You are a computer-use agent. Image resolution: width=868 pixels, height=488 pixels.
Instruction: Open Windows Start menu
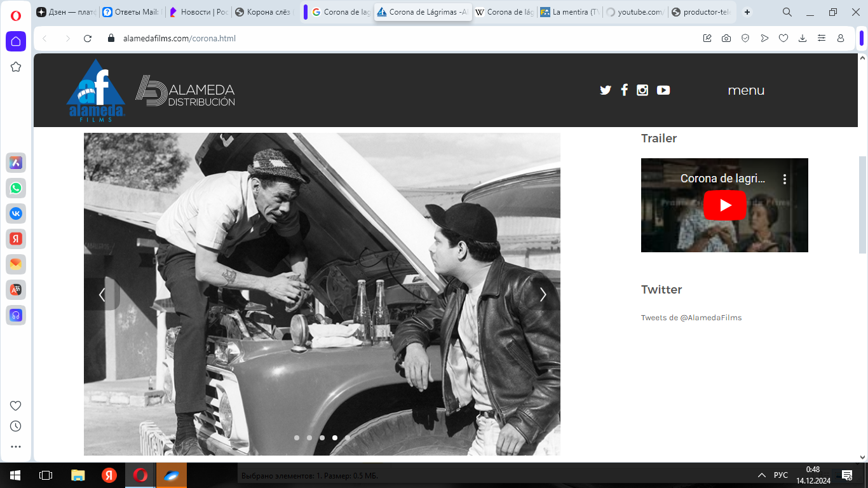[x=15, y=475]
